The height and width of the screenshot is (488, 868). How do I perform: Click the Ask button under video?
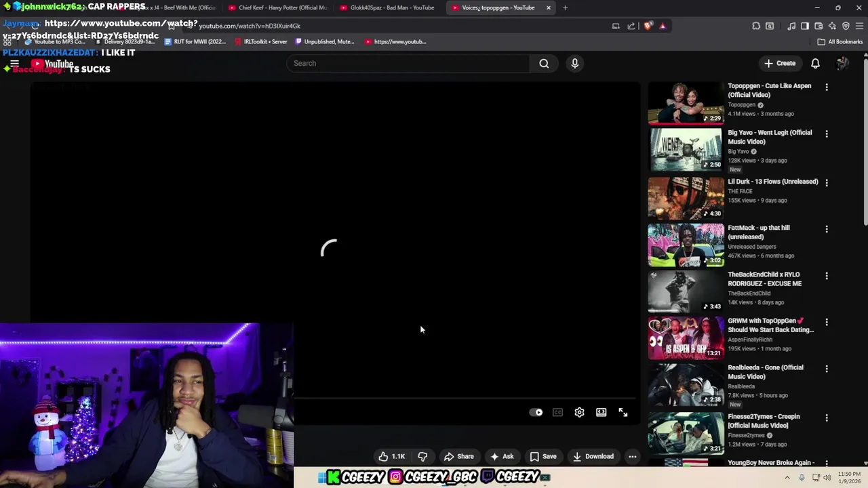point(502,456)
